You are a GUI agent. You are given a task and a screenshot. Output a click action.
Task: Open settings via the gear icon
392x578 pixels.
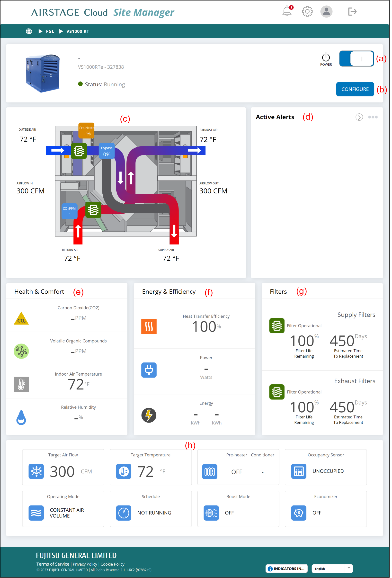point(307,11)
